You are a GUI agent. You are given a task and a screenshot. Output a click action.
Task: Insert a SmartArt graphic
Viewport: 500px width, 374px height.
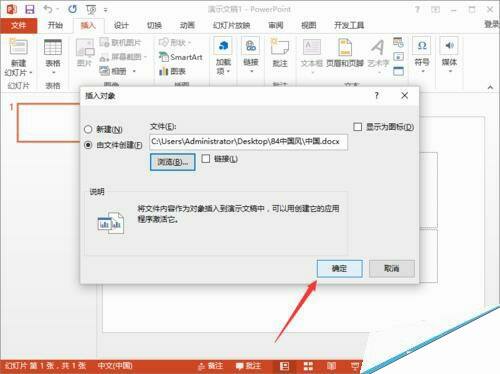pos(181,57)
